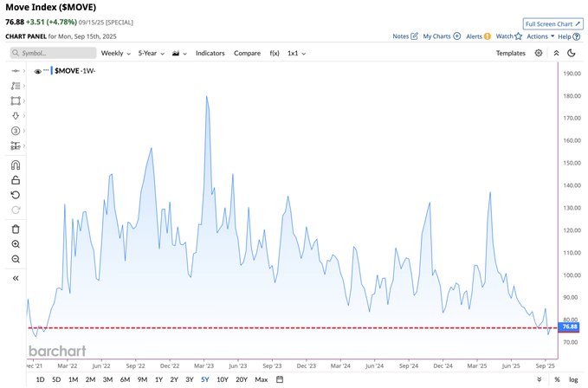Image resolution: width=588 pixels, height=388 pixels.
Task: Click the Symbol search input field
Action: click(52, 53)
